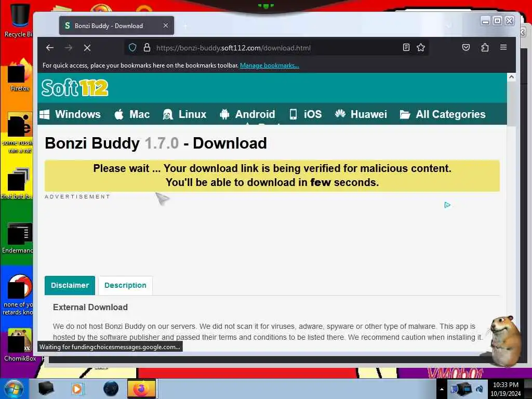Viewport: 532px width, 399px height.
Task: Click the taskbar clock showing 10:33 PM
Action: point(506,389)
